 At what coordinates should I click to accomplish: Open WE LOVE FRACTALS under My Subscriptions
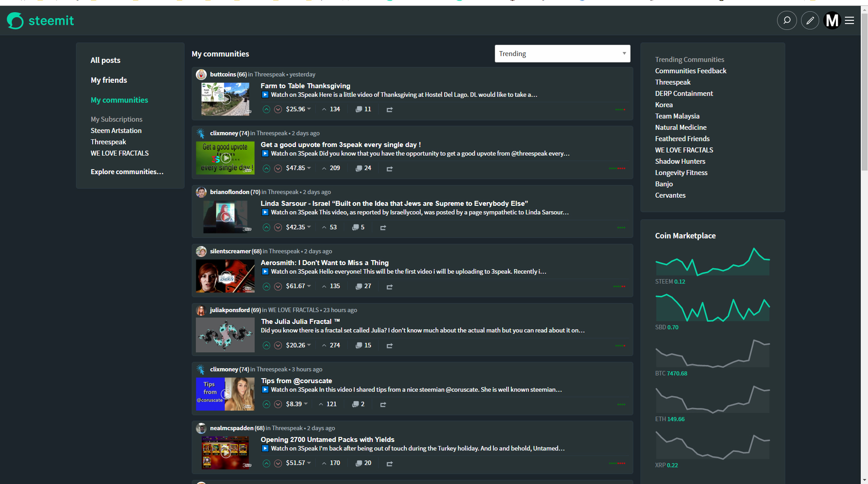click(x=119, y=153)
